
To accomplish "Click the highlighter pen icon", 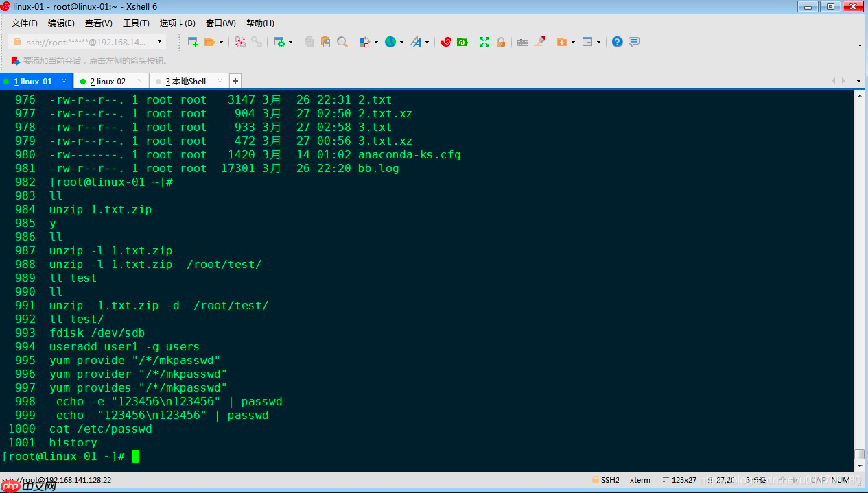I will pos(540,42).
